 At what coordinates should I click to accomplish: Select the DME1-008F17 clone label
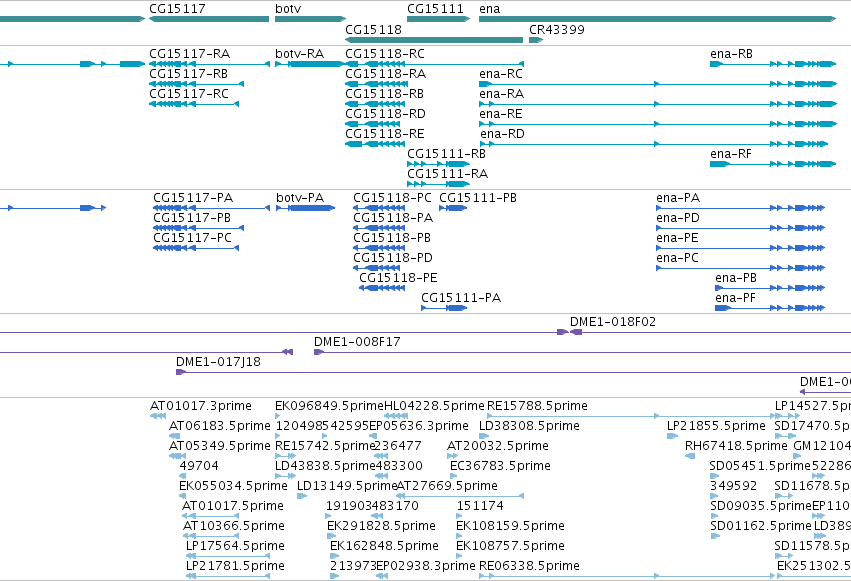pos(357,342)
